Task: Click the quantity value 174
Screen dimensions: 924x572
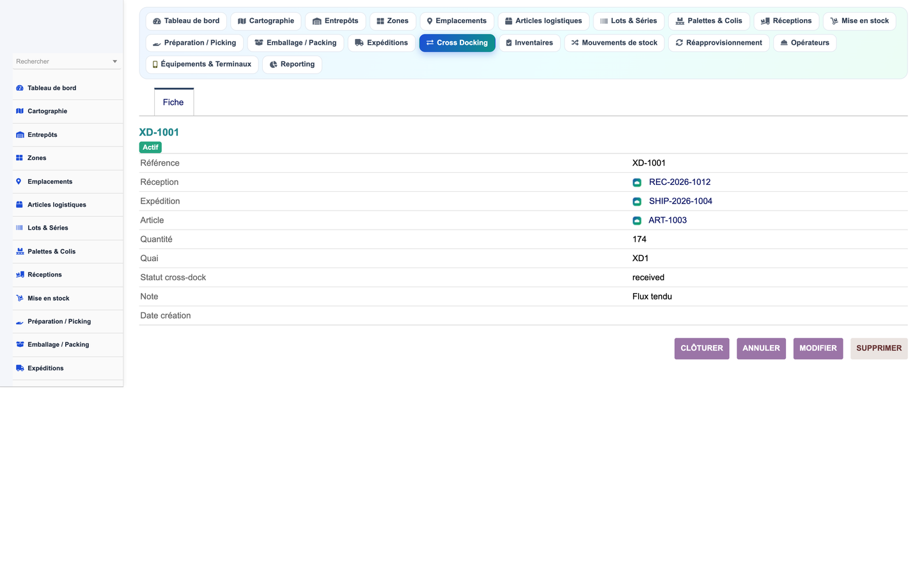Action: 639,239
